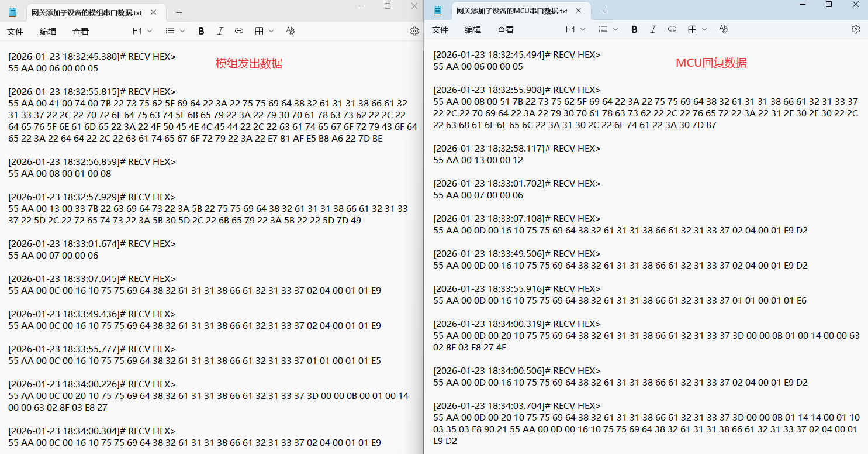Toggle bold in the 模组串口数据 window

click(201, 31)
